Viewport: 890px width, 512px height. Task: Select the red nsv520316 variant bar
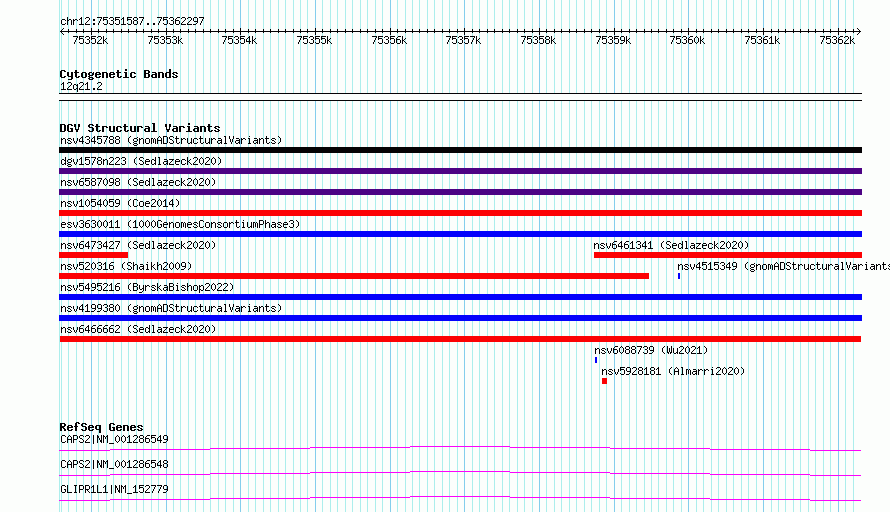[354, 276]
